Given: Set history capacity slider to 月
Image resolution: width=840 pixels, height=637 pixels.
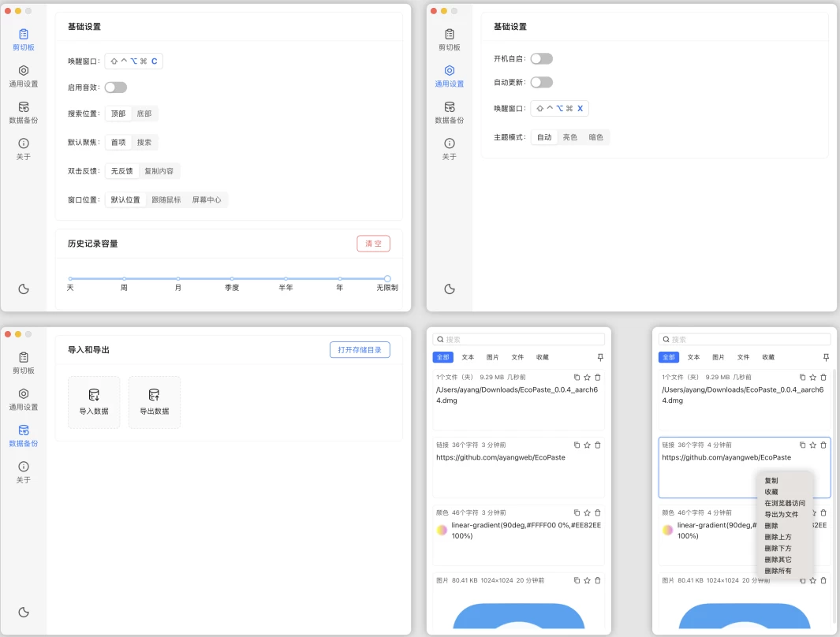Looking at the screenshot, I should pyautogui.click(x=178, y=278).
